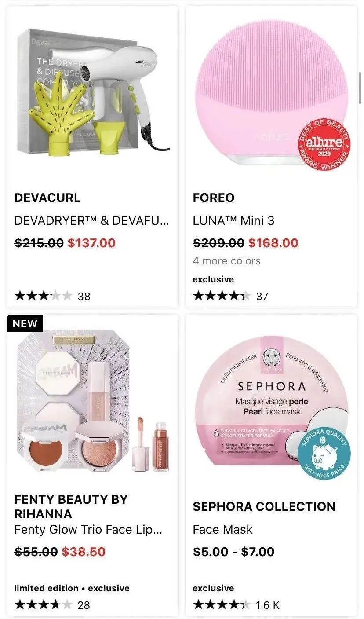Show the 4 more colors option
This screenshot has width=364, height=619.
[226, 261]
